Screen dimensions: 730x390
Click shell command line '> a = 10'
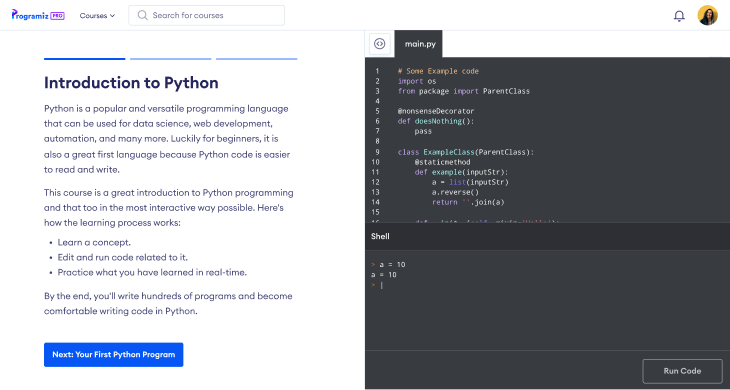[x=388, y=265]
